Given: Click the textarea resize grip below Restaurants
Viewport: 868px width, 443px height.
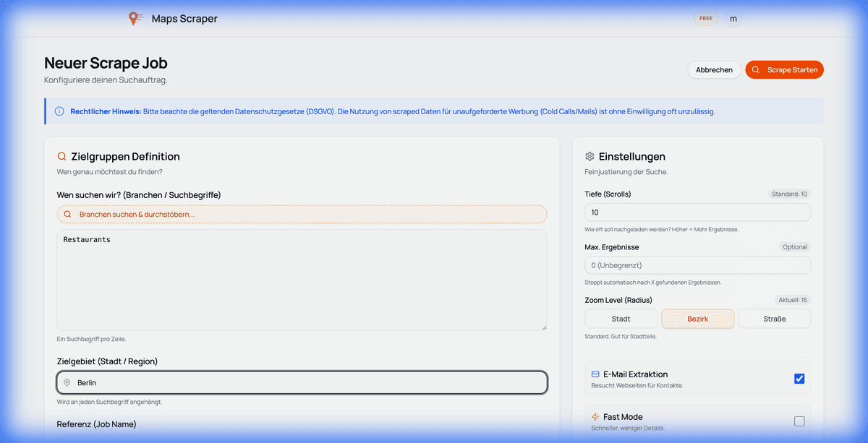Looking at the screenshot, I should [544, 326].
